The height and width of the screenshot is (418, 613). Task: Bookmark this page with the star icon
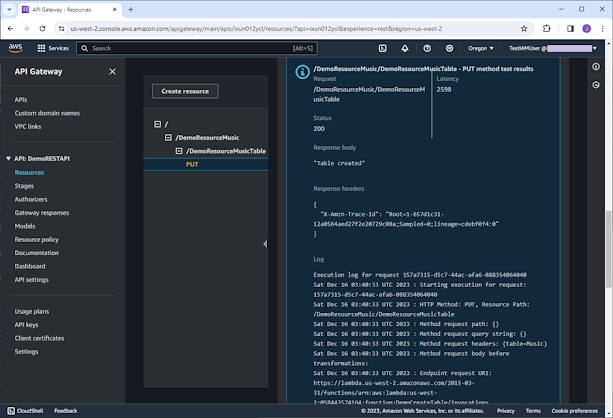[x=524, y=29]
